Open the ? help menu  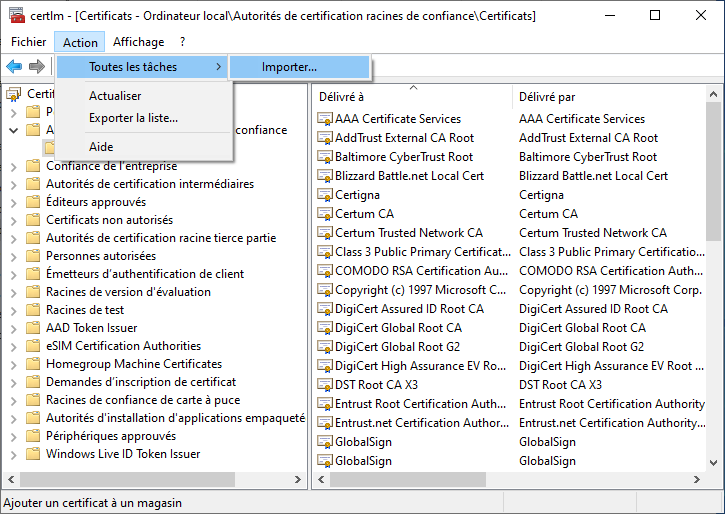tap(183, 42)
